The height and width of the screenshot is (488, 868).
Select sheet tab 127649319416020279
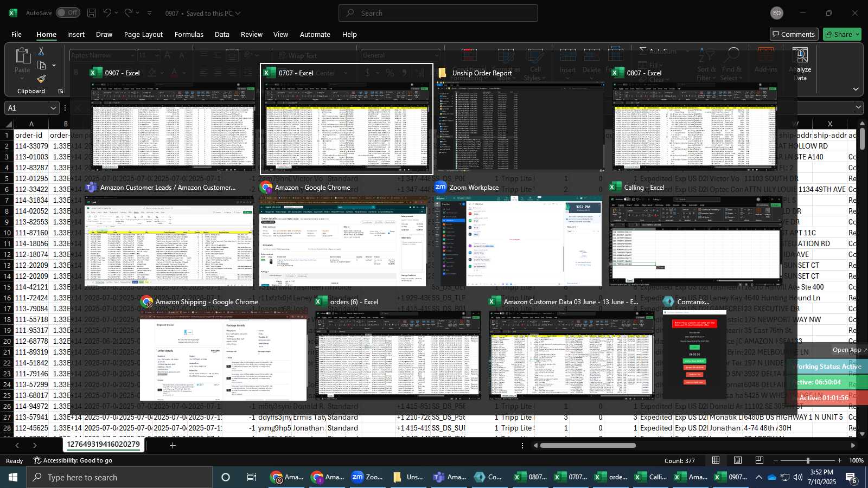point(103,445)
